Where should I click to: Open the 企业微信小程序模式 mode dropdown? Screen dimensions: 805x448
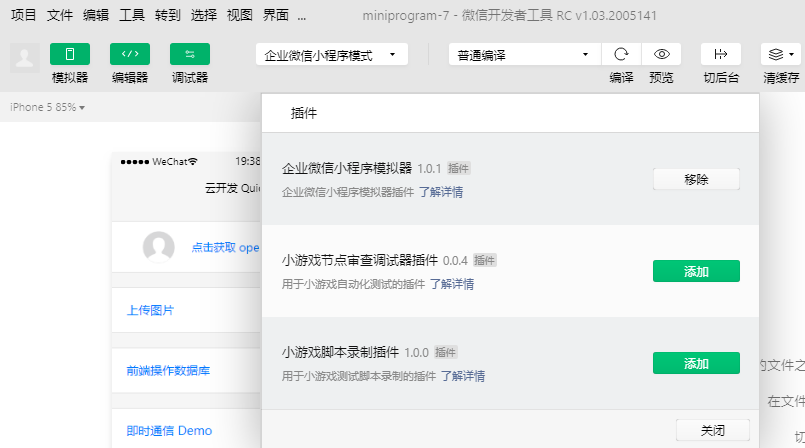point(332,54)
